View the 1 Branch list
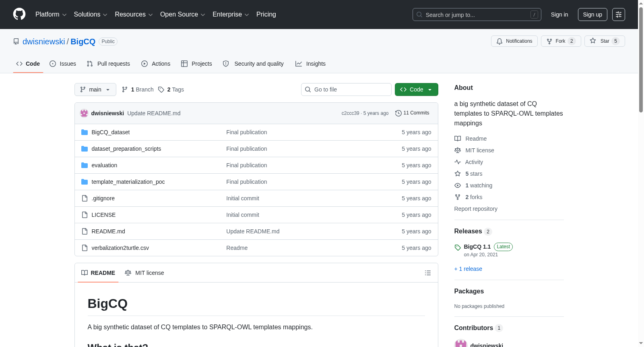Viewport: 644px width, 347px height. click(x=138, y=89)
